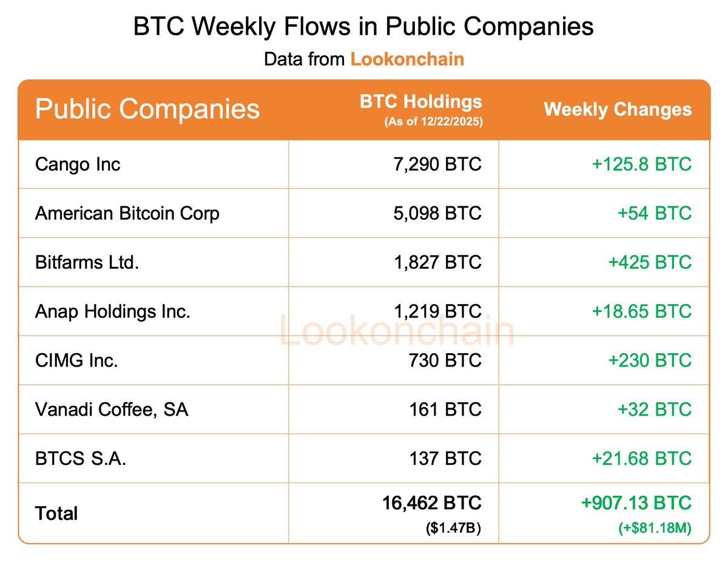Click the Public Companies column header

coord(147,109)
